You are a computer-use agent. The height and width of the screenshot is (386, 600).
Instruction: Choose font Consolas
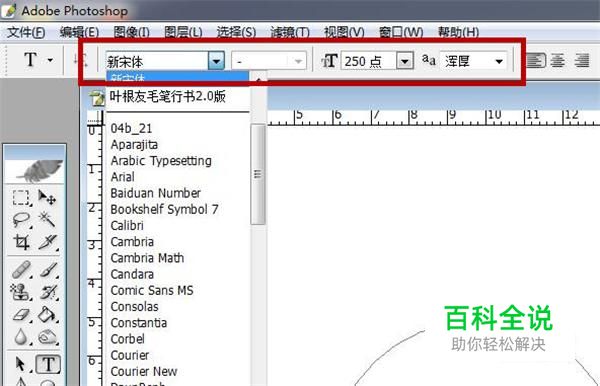coord(134,306)
